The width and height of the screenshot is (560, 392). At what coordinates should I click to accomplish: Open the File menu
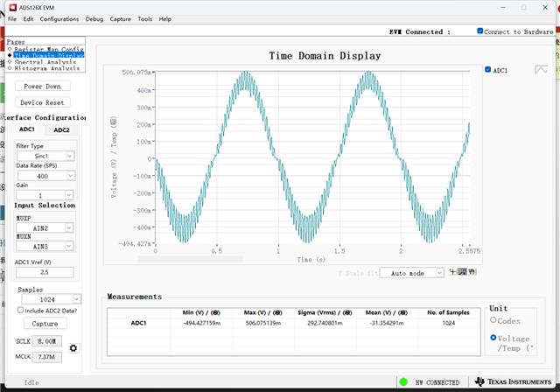point(12,19)
